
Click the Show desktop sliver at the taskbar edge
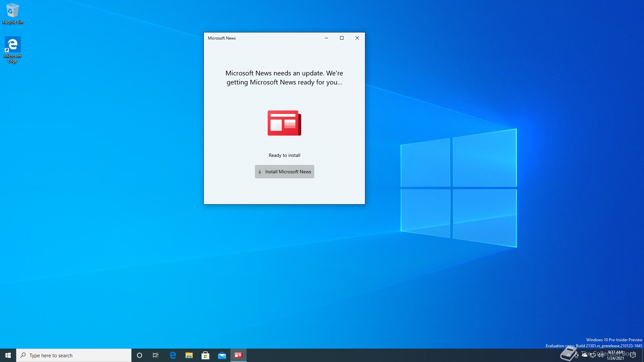(x=643, y=355)
